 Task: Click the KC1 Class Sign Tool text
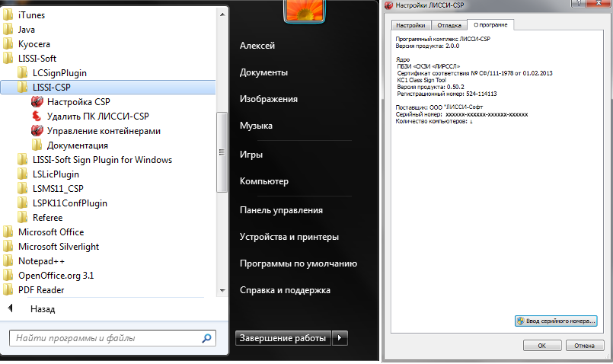[421, 80]
